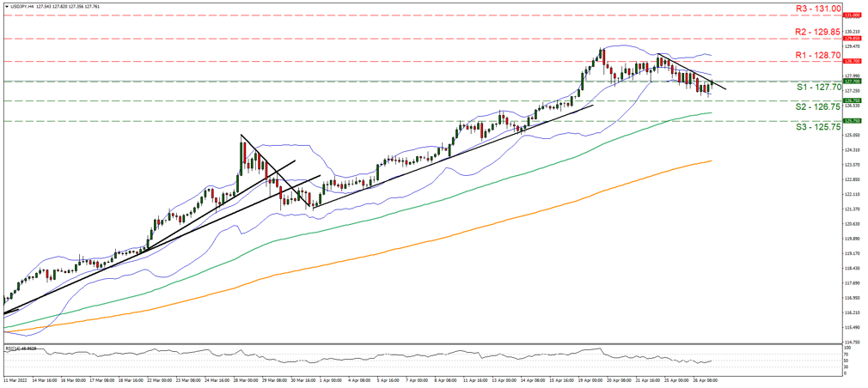Click the 19 Apr 00:00 time axis label
The width and height of the screenshot is (868, 388).
point(590,381)
